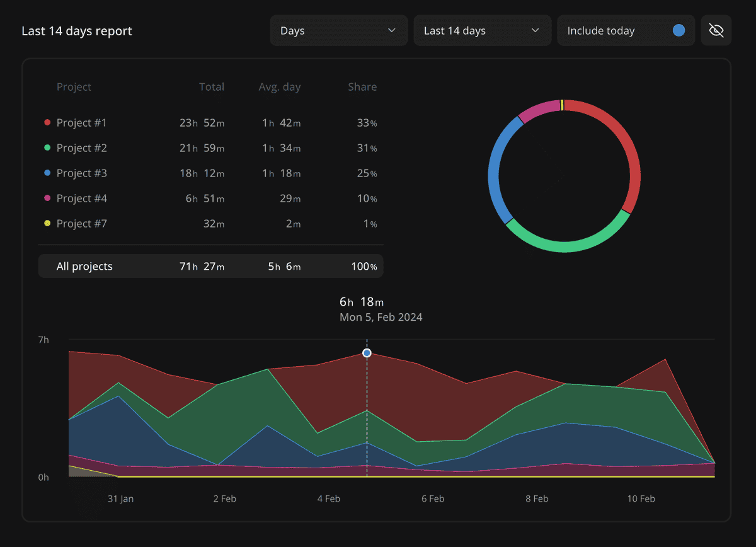Image resolution: width=756 pixels, height=547 pixels.
Task: Click the blue Project #3 color dot
Action: (47, 173)
